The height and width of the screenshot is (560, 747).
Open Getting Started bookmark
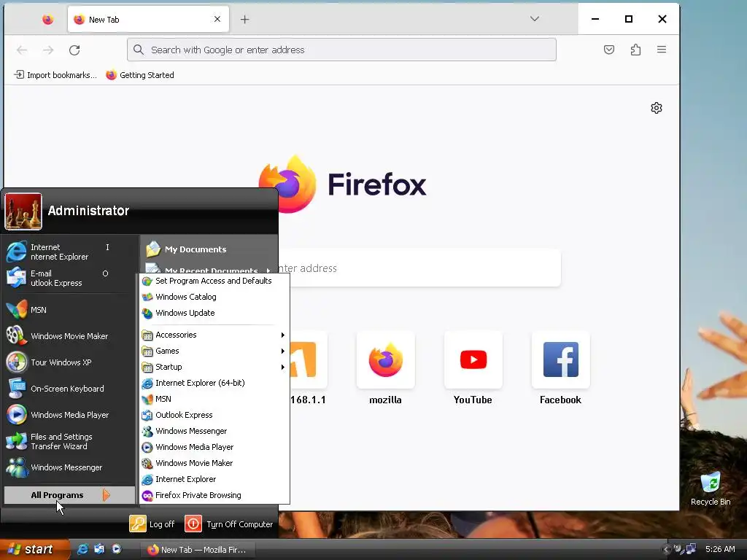point(140,75)
